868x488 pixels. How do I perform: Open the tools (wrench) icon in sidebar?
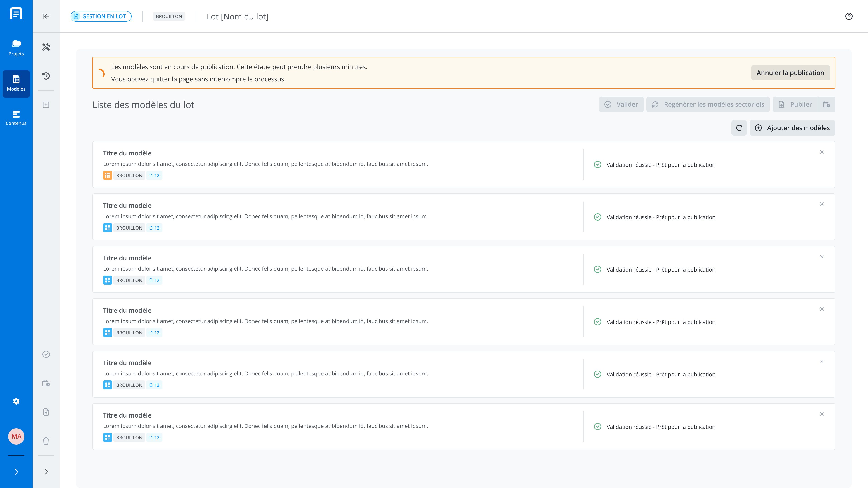tap(46, 47)
